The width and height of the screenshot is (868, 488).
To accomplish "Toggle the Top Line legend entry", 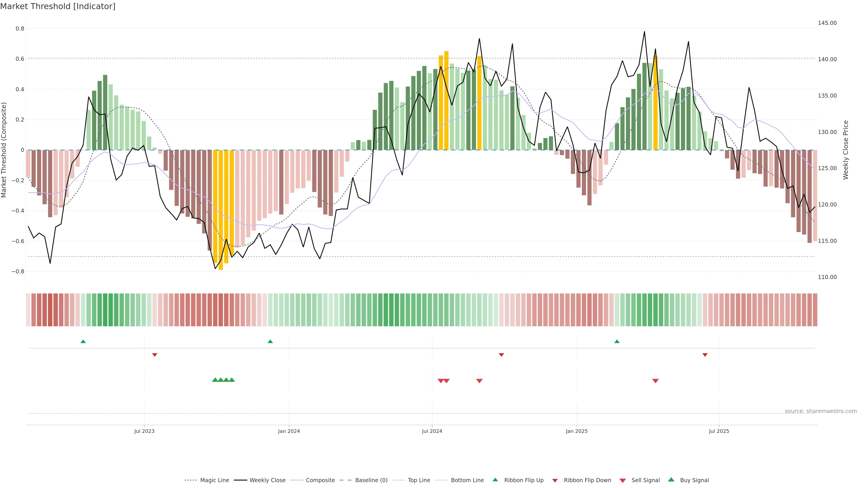I will (x=419, y=480).
